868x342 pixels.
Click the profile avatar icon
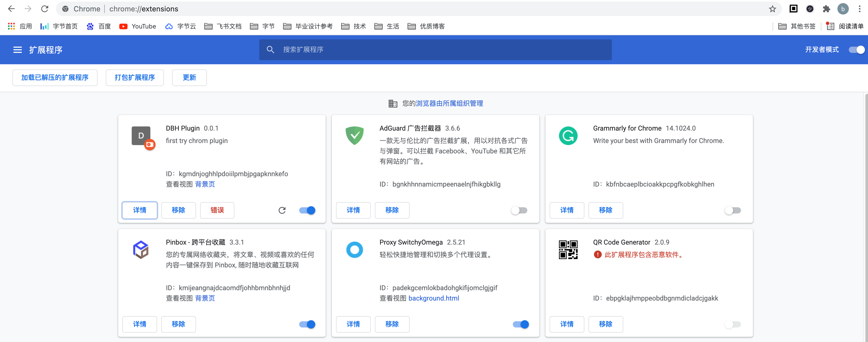click(843, 9)
